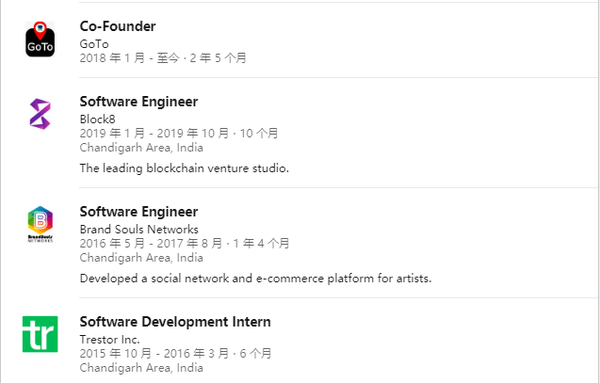Click Software Engineer title at Brand Souls
600x383 pixels.
point(139,212)
